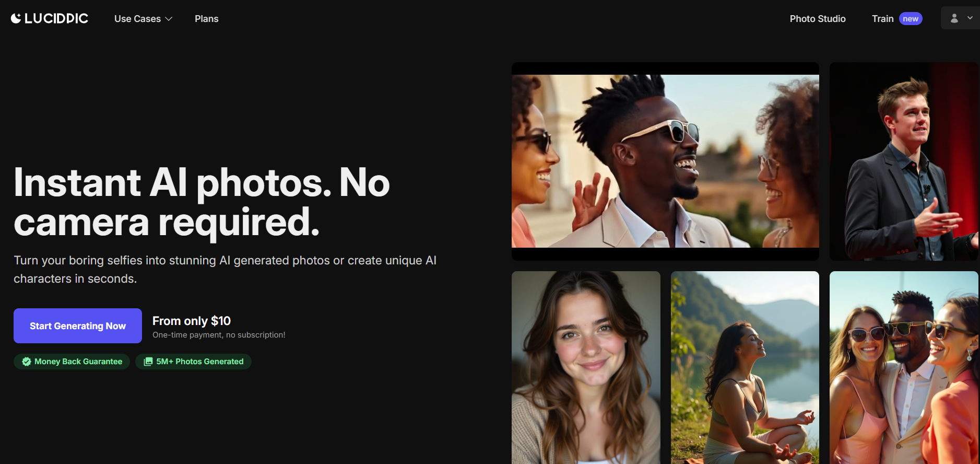Click 'One-time payment, no subscription!' text
The width and height of the screenshot is (980, 464).
click(x=219, y=335)
